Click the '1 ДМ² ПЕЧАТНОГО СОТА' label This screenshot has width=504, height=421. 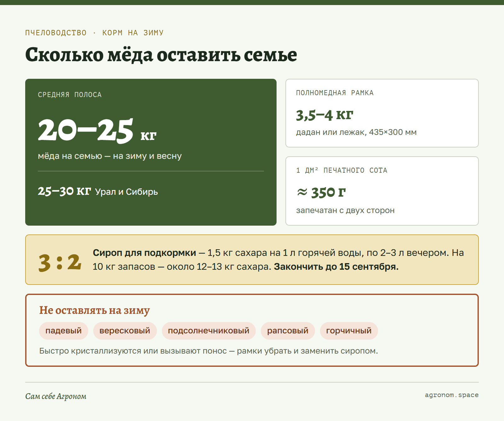(x=341, y=170)
